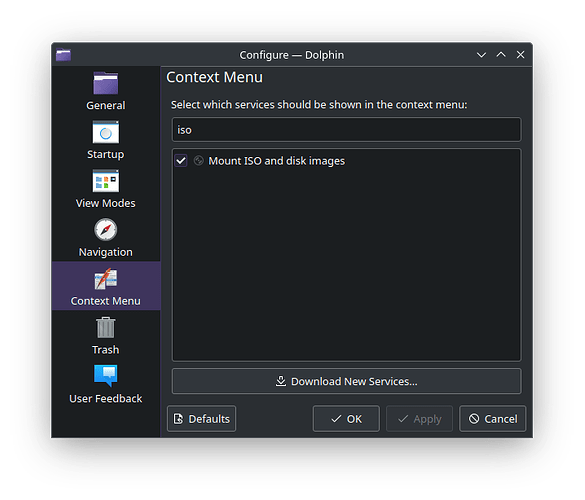Screen dimensions: 585x500
Task: Open the Trash settings page
Action: click(106, 335)
